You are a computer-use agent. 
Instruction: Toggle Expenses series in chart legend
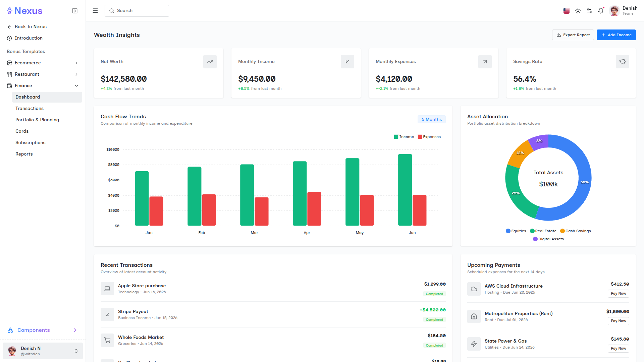429,137
